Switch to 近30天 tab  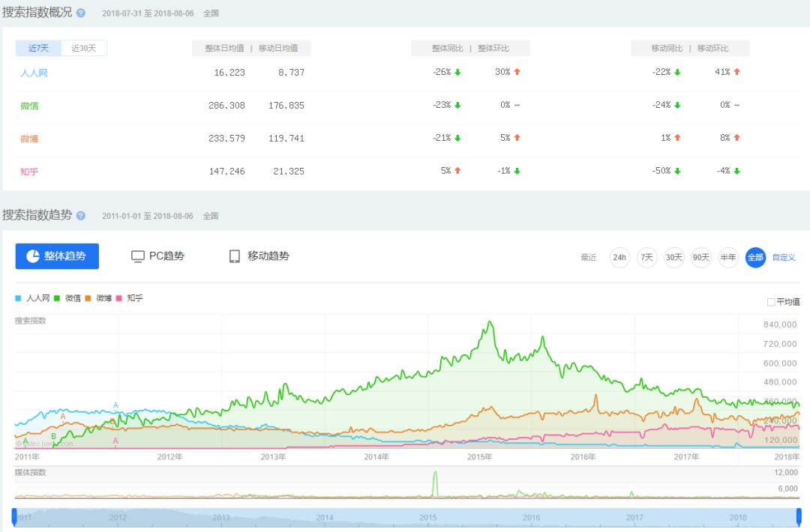point(84,49)
